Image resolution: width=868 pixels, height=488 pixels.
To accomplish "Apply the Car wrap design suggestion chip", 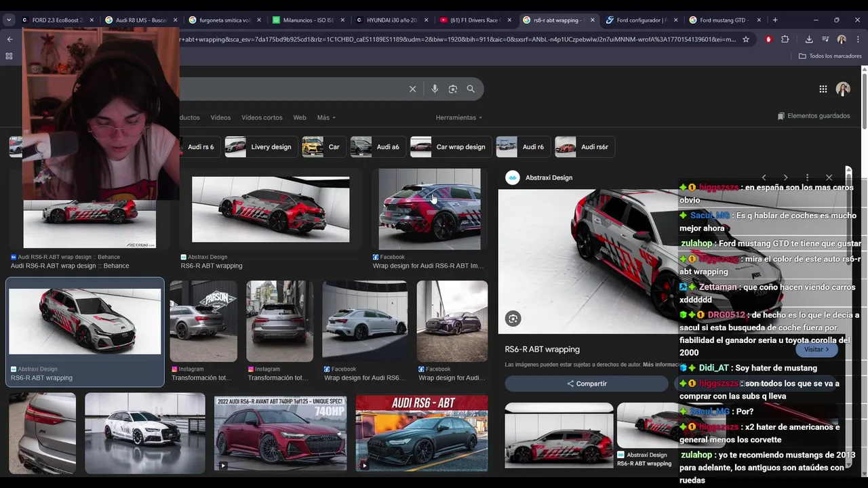I will 451,147.
